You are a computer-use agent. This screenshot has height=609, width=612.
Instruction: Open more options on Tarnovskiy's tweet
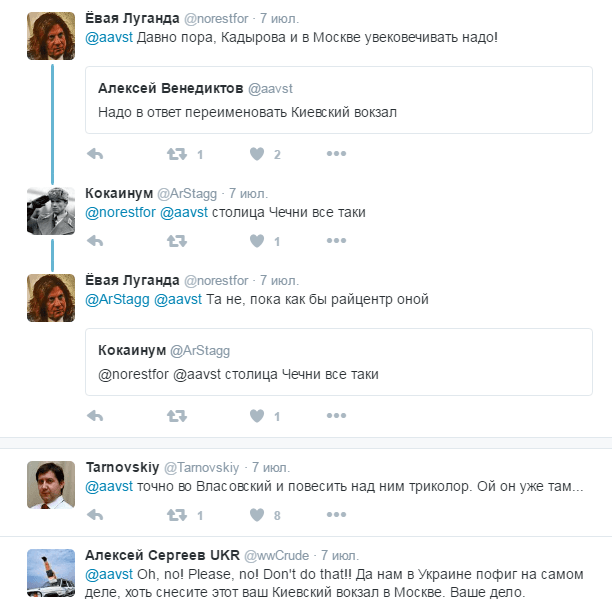337,515
